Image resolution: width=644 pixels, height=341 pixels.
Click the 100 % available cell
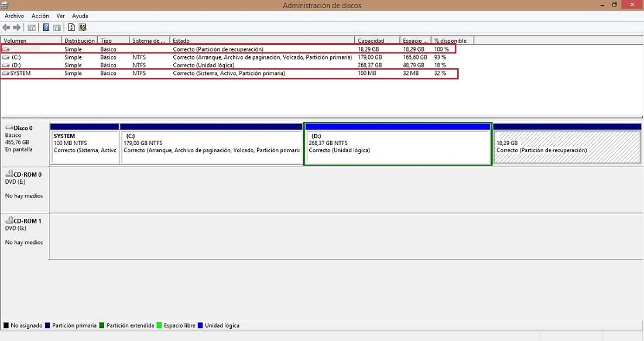click(441, 49)
